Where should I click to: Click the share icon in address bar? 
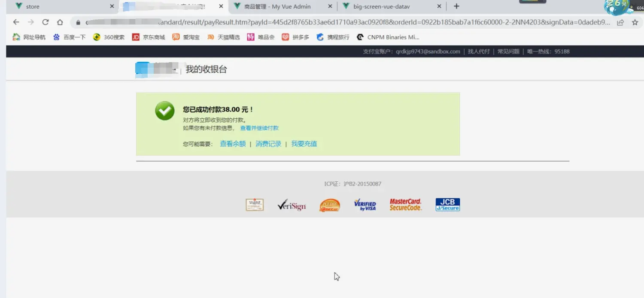click(620, 22)
